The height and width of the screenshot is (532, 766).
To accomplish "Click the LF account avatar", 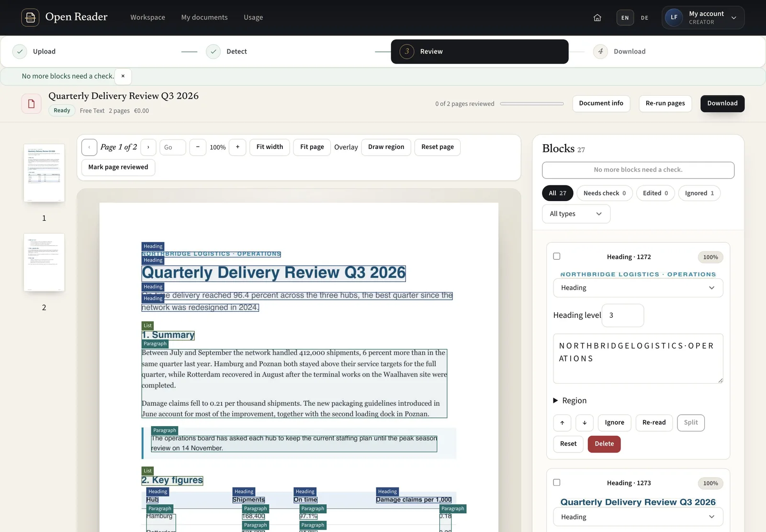I will pyautogui.click(x=674, y=18).
